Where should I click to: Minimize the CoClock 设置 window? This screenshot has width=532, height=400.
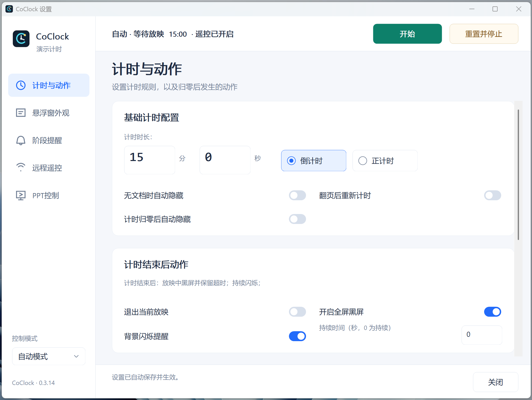(472, 9)
